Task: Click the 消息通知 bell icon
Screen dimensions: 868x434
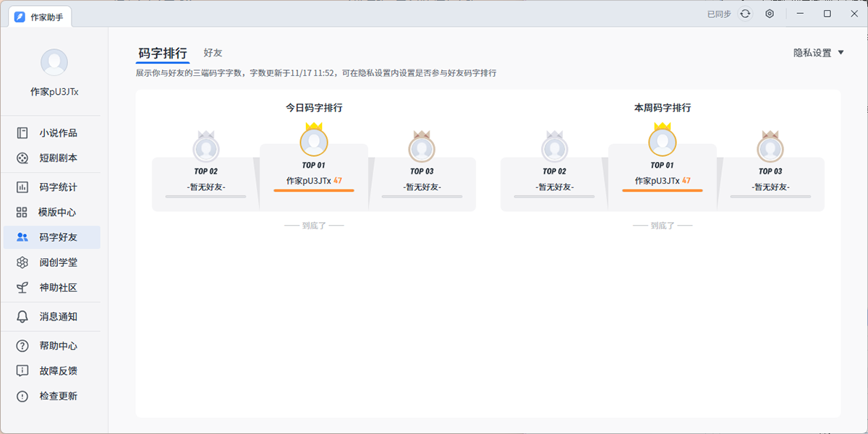Action: click(x=22, y=317)
